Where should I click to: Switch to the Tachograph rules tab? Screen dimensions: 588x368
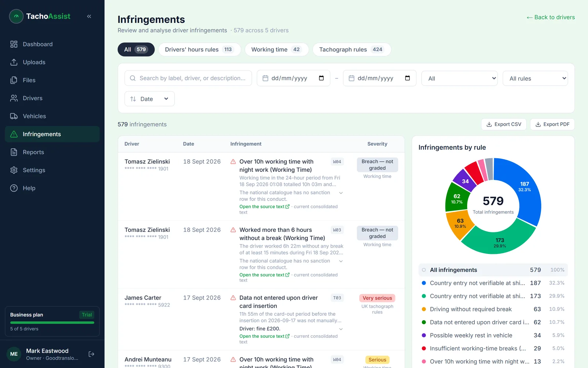[x=352, y=49]
